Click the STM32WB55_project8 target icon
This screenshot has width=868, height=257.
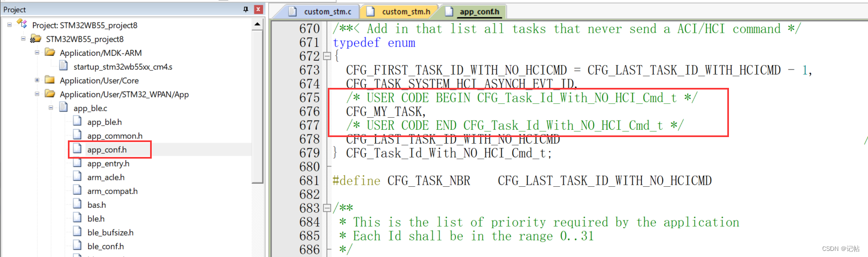[x=36, y=39]
